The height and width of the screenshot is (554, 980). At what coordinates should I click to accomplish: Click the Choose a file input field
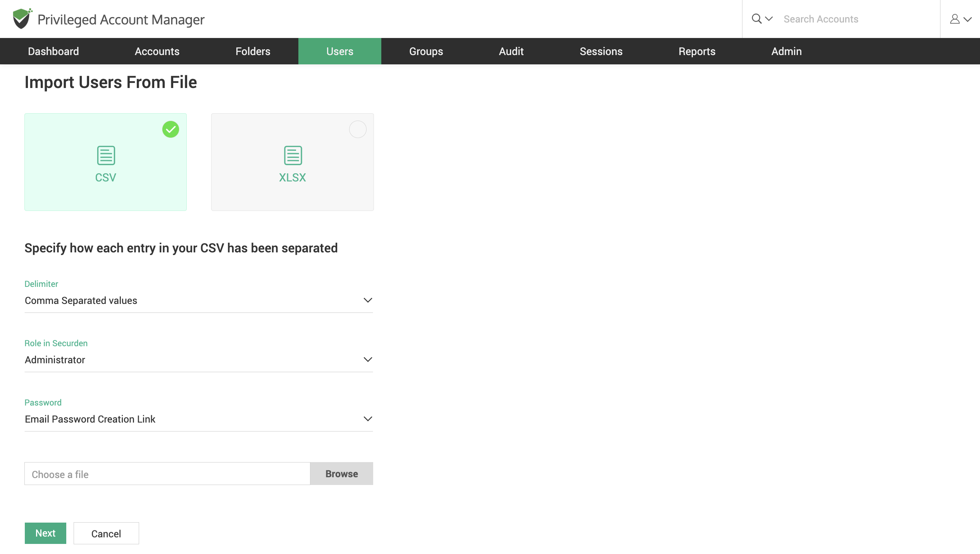[x=167, y=474]
